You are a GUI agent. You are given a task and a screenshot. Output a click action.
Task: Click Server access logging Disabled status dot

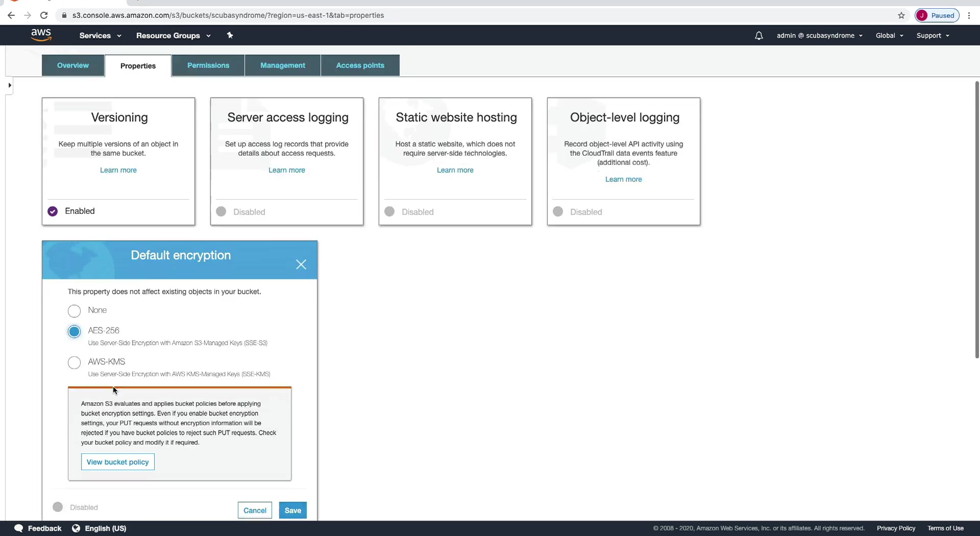click(x=221, y=211)
